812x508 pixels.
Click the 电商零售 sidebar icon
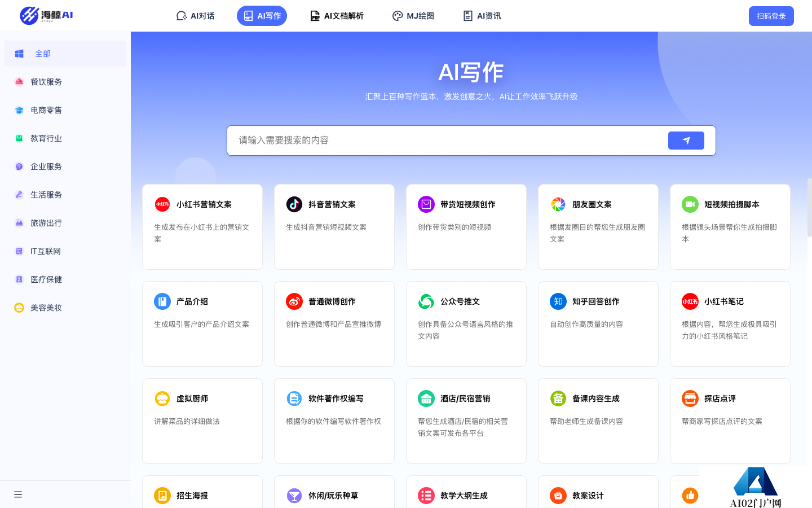(19, 110)
